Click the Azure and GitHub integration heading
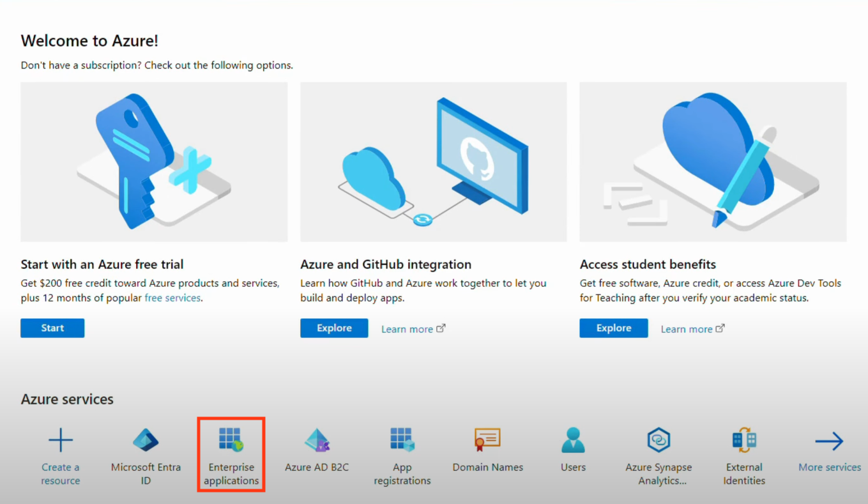This screenshot has width=868, height=504. (386, 264)
